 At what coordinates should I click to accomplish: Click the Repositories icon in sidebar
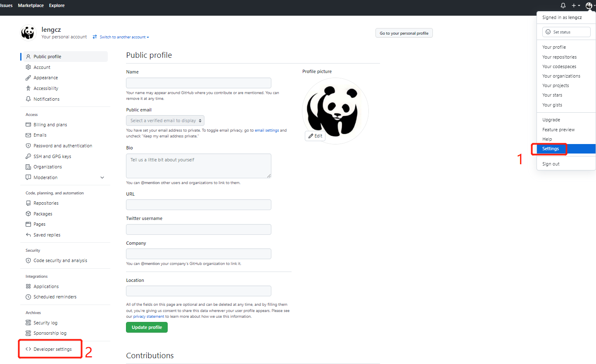pyautogui.click(x=28, y=203)
